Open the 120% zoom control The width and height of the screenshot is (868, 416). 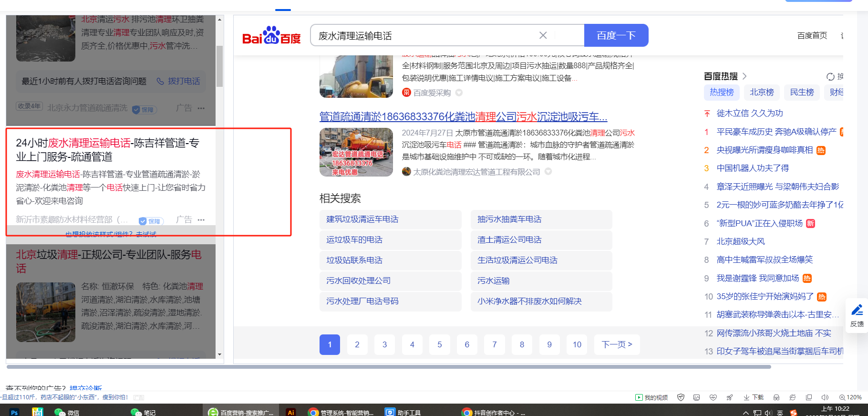click(850, 397)
